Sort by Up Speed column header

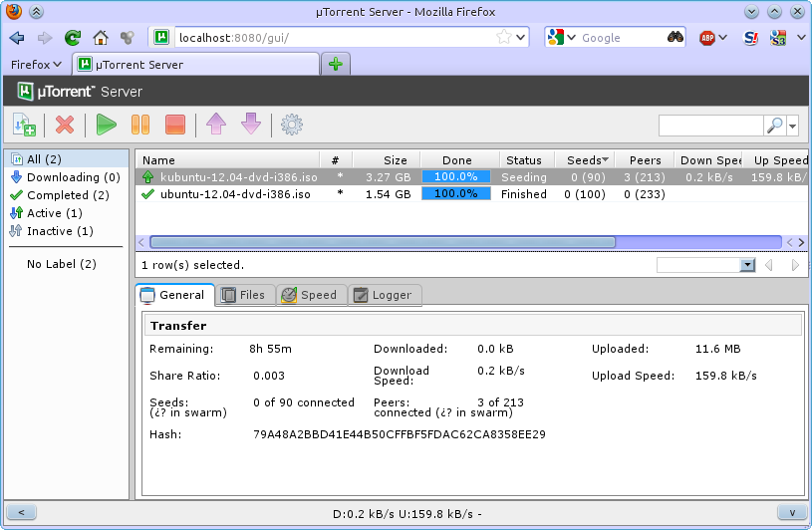[x=775, y=160]
